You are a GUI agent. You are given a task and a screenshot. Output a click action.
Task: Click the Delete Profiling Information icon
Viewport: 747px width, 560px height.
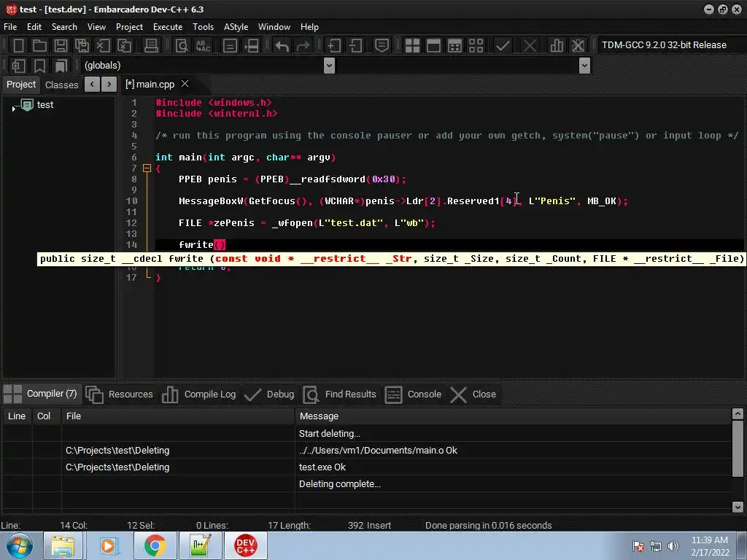[578, 46]
